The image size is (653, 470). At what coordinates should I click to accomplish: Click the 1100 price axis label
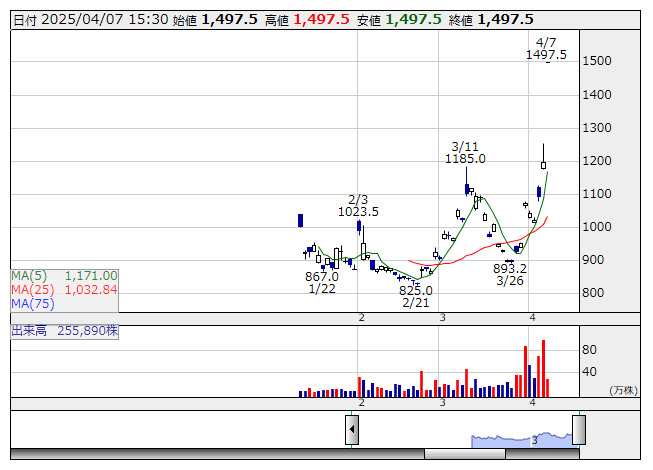coord(597,194)
